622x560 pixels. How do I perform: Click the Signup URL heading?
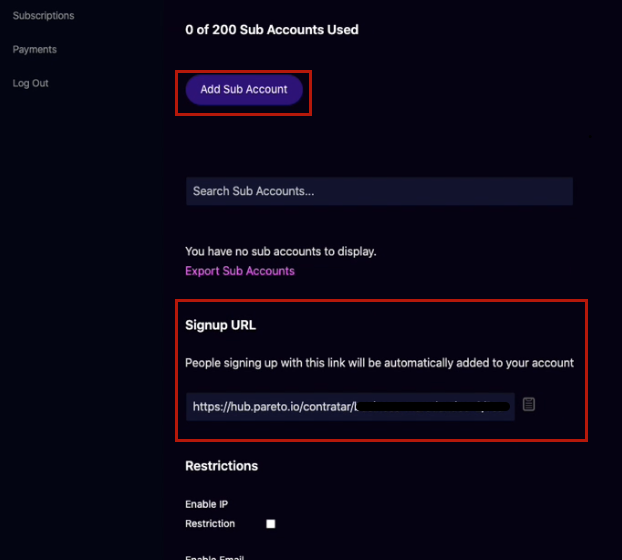click(x=221, y=325)
